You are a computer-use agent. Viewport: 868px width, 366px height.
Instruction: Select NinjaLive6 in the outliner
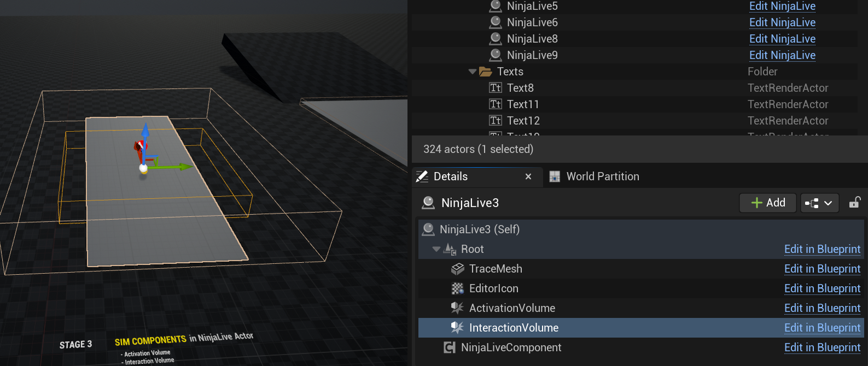(532, 22)
